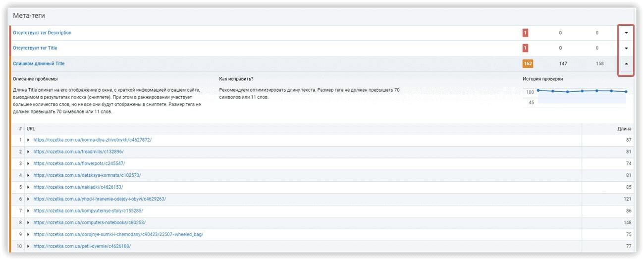This screenshot has height=260, width=644.
Task: Expand row 6 yhod-i-hranenie triangle
Action: click(29, 199)
